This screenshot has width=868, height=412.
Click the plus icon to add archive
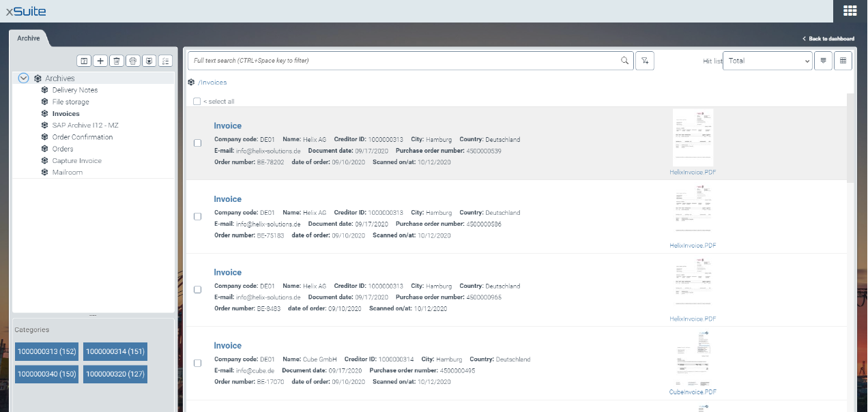(100, 61)
